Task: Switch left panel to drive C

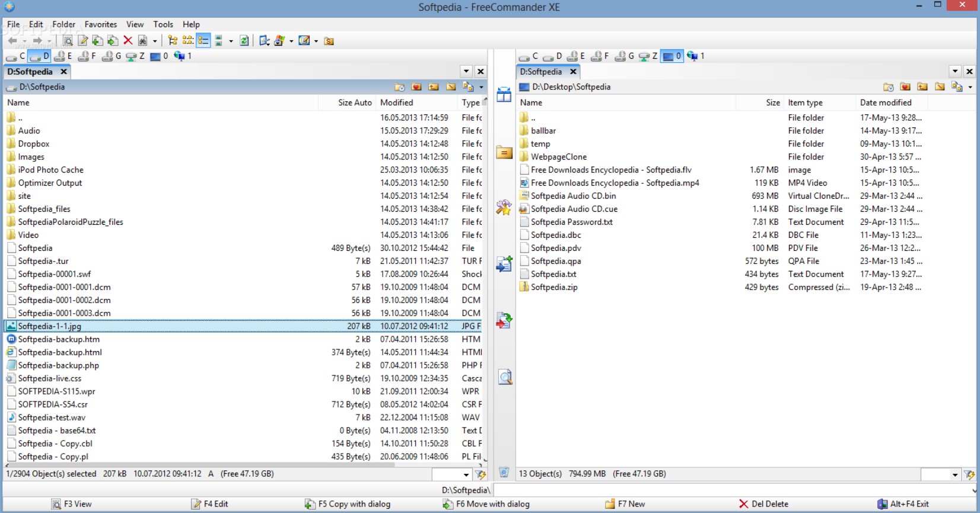Action: click(x=15, y=56)
